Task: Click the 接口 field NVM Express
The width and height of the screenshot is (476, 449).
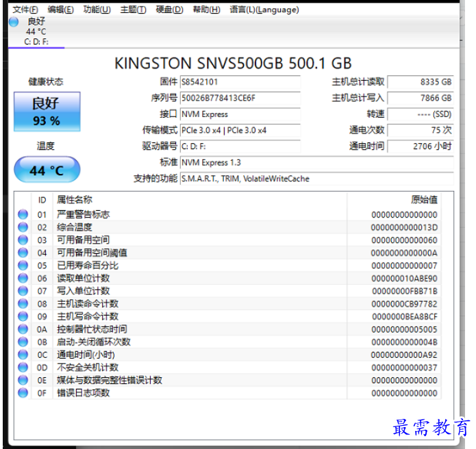Action: pos(240,114)
